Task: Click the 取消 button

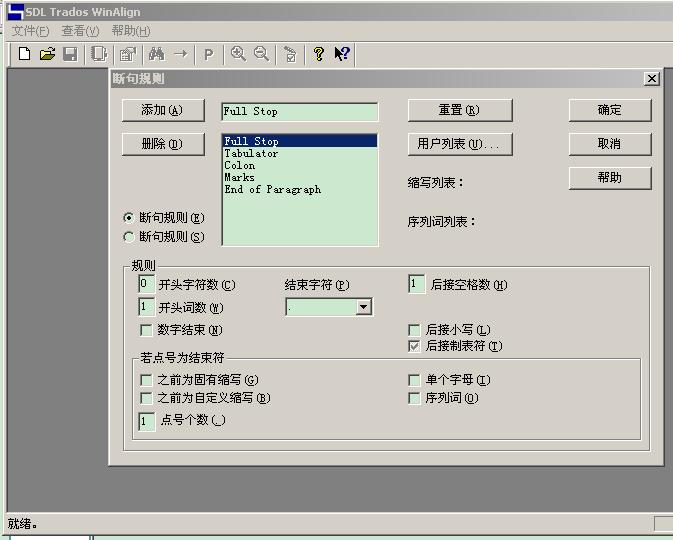Action: point(610,144)
